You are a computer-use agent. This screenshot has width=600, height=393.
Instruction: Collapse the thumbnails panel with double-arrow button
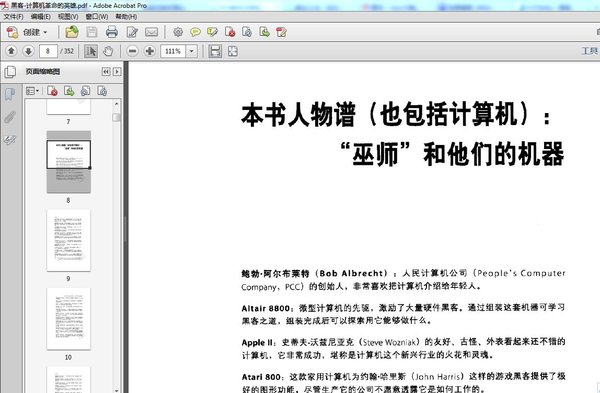[x=106, y=72]
